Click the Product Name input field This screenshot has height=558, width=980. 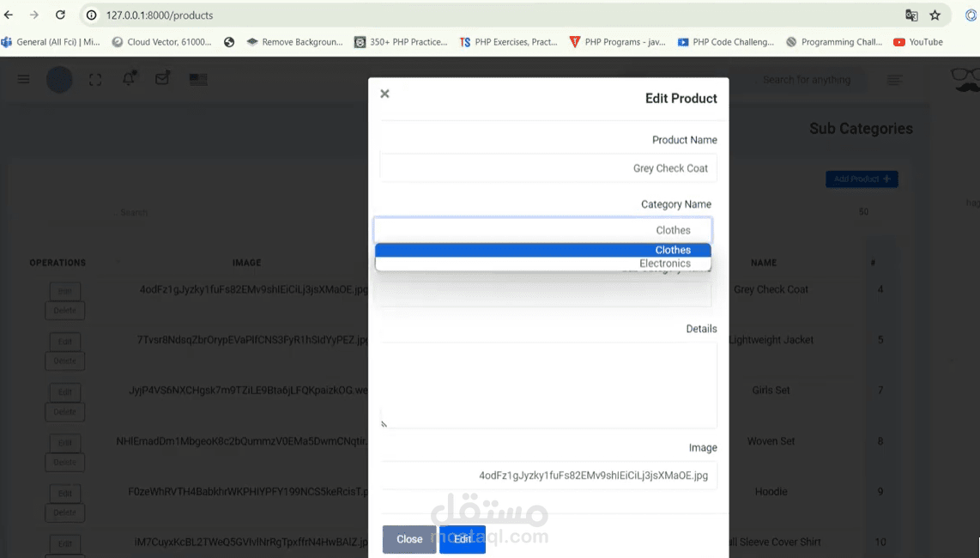(548, 168)
